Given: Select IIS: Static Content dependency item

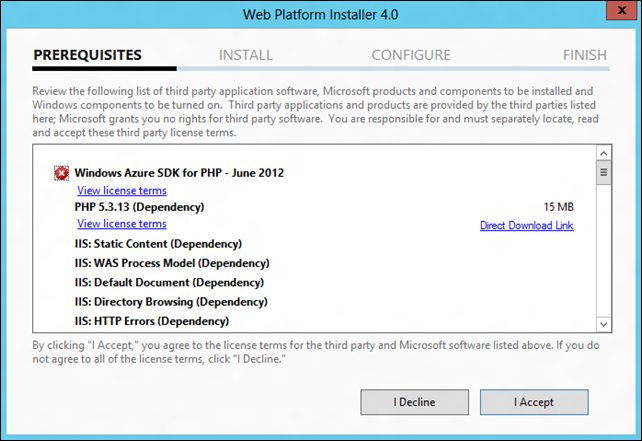Looking at the screenshot, I should point(158,243).
